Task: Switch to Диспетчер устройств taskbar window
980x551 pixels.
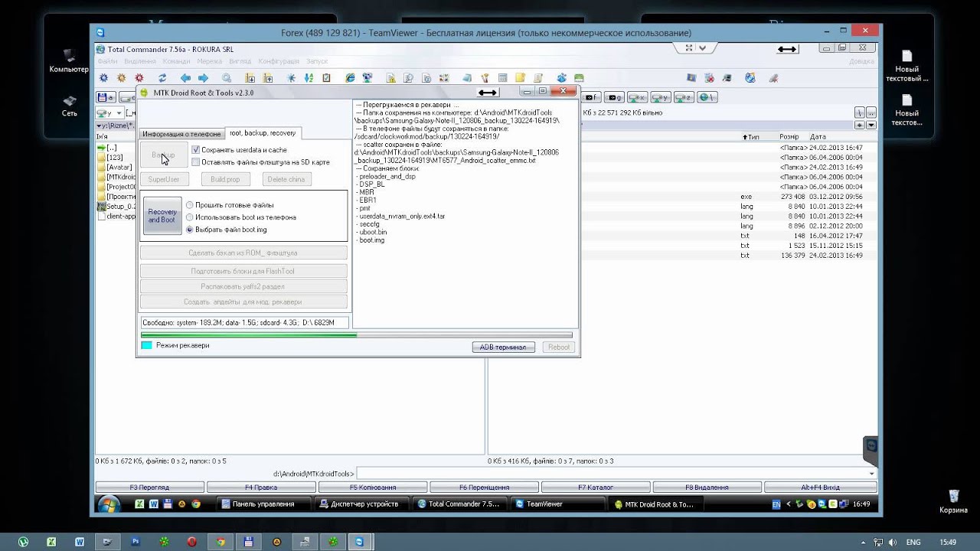Action: 364,504
